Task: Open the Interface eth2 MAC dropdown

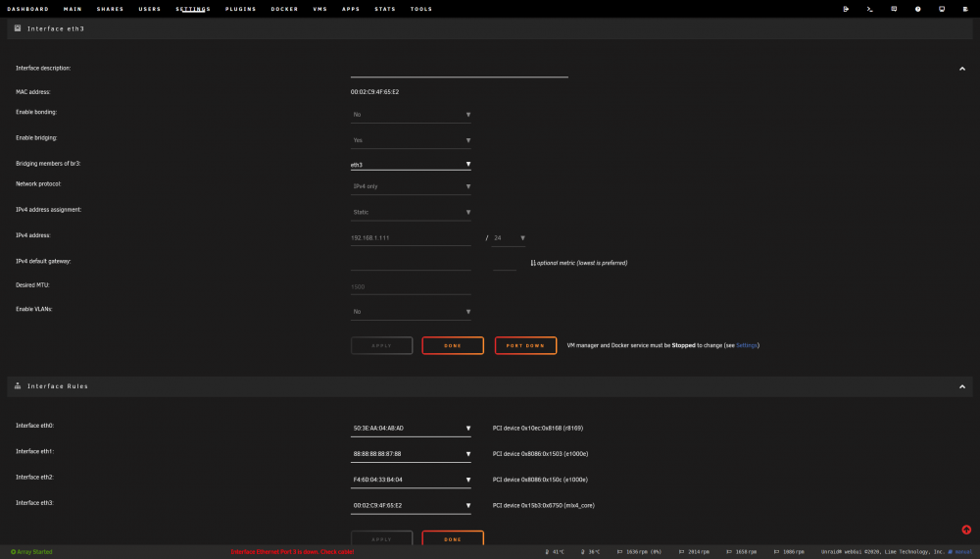Action: pyautogui.click(x=411, y=481)
